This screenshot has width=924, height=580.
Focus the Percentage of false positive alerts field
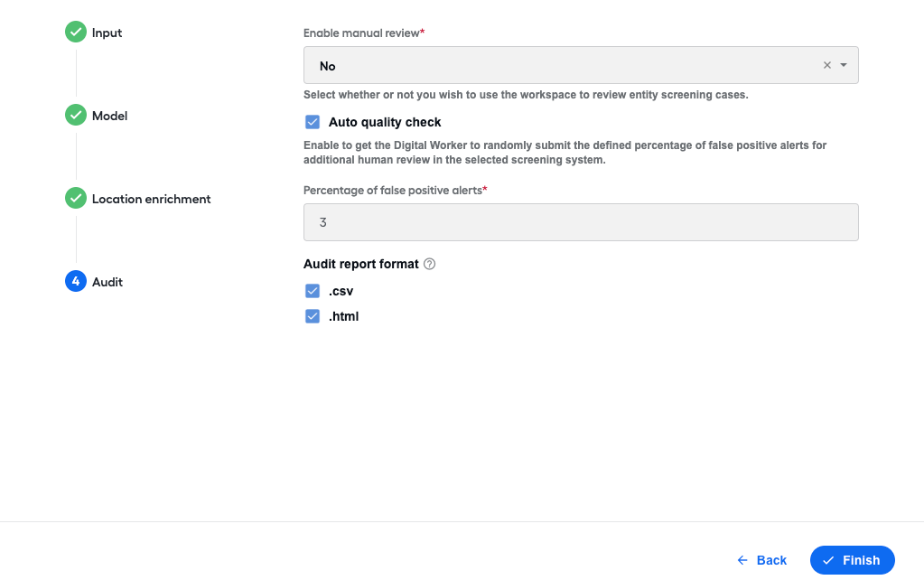pyautogui.click(x=581, y=222)
